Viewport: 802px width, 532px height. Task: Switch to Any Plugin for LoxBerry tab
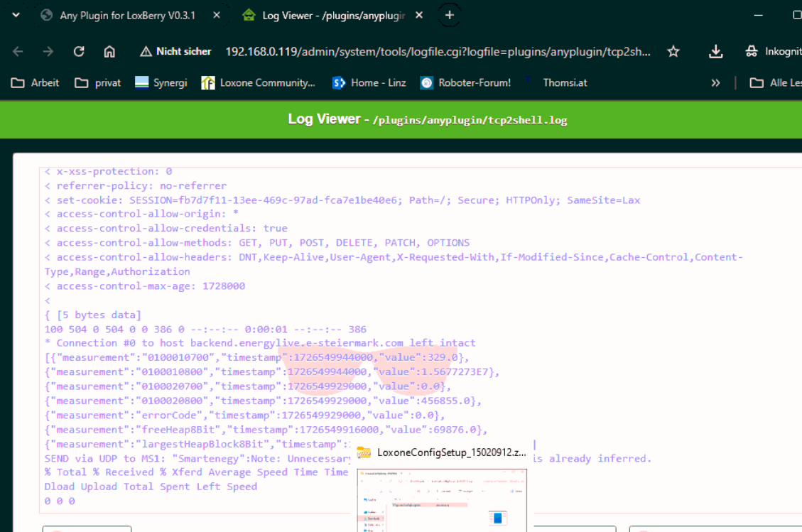[126, 16]
